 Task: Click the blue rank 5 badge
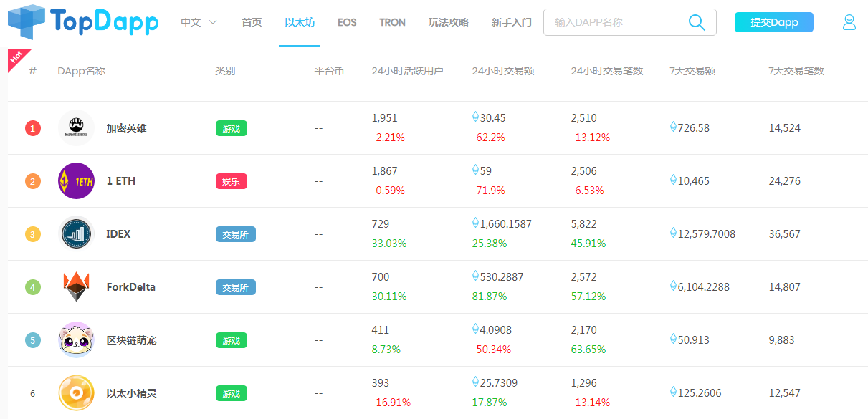pos(33,340)
